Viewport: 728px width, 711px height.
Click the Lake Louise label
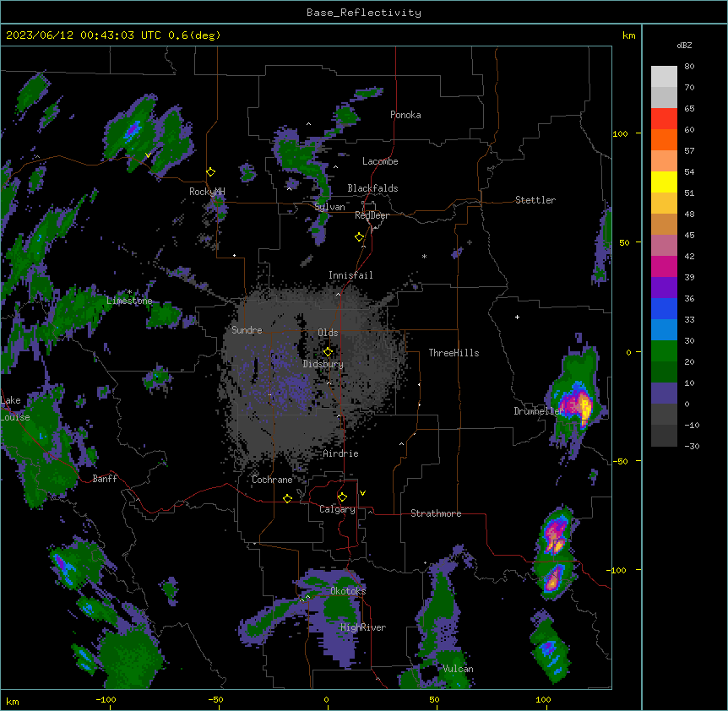coord(15,409)
